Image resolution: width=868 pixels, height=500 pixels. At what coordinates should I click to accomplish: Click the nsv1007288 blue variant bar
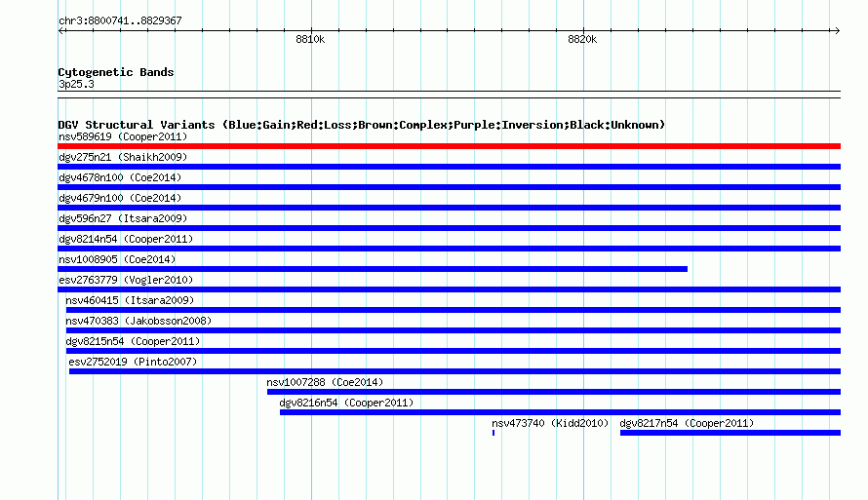554,392
